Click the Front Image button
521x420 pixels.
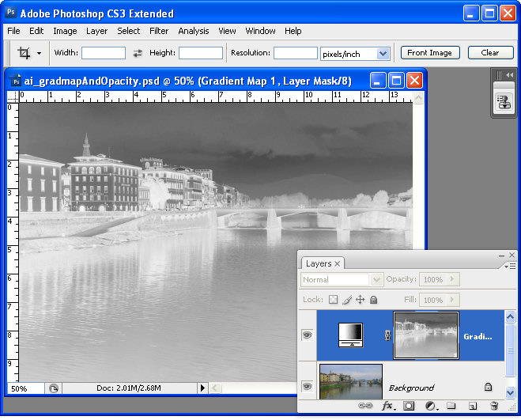tap(430, 52)
